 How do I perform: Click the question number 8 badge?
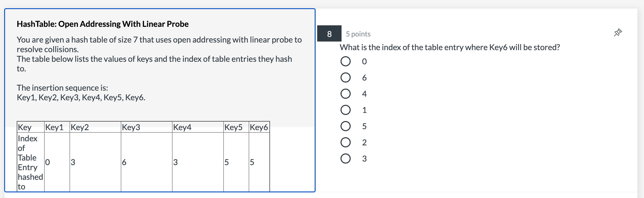(329, 34)
